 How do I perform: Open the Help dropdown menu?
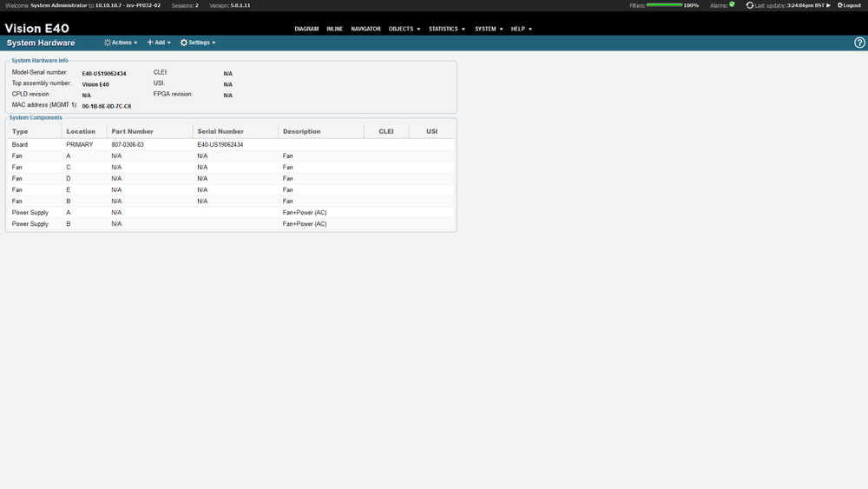point(521,29)
